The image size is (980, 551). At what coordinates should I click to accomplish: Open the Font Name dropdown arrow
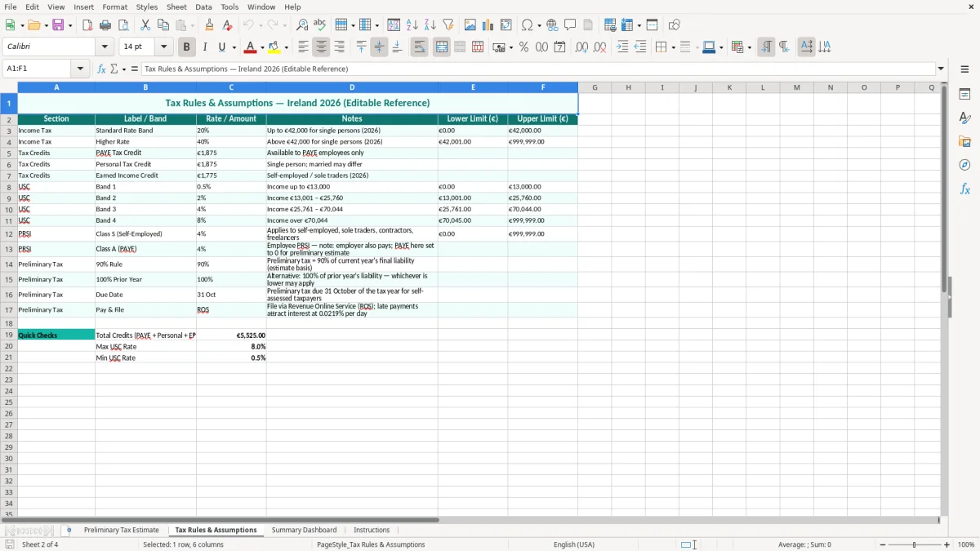105,47
